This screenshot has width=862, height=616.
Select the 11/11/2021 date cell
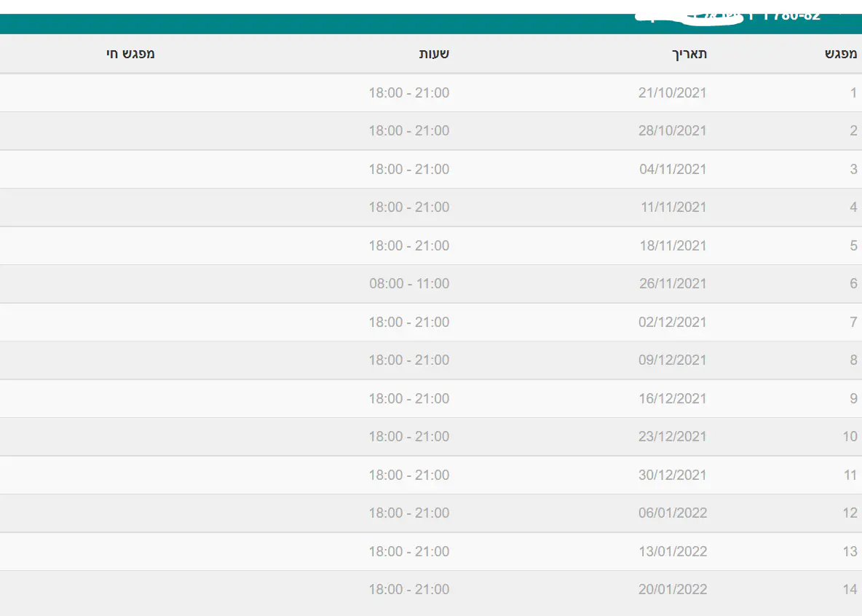[x=673, y=208]
